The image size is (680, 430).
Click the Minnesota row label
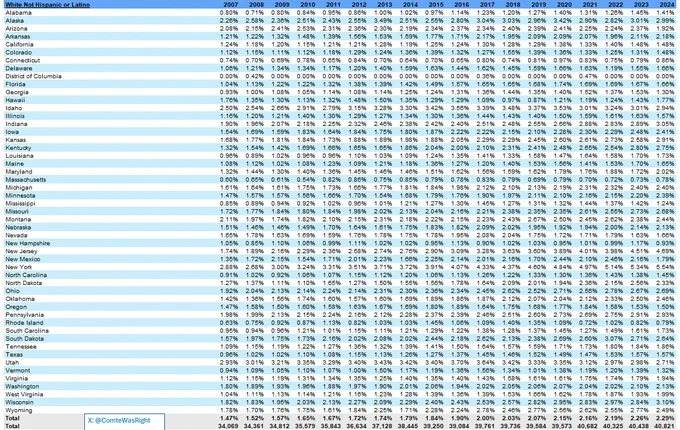pos(20,195)
